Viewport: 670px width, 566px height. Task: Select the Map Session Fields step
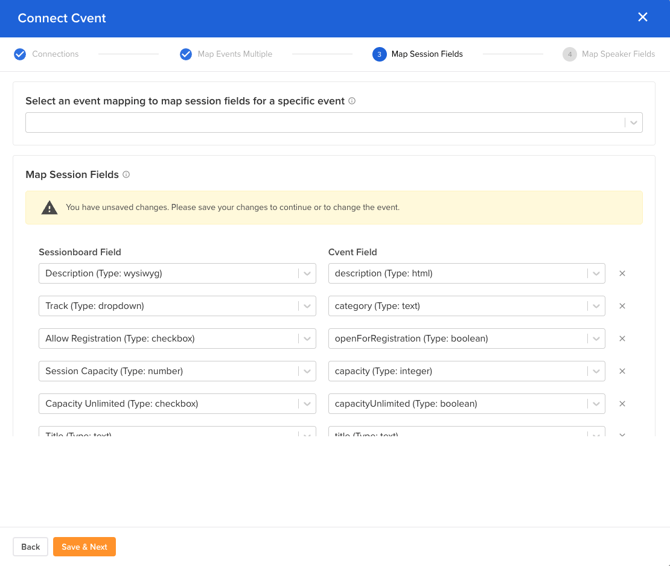coord(427,54)
